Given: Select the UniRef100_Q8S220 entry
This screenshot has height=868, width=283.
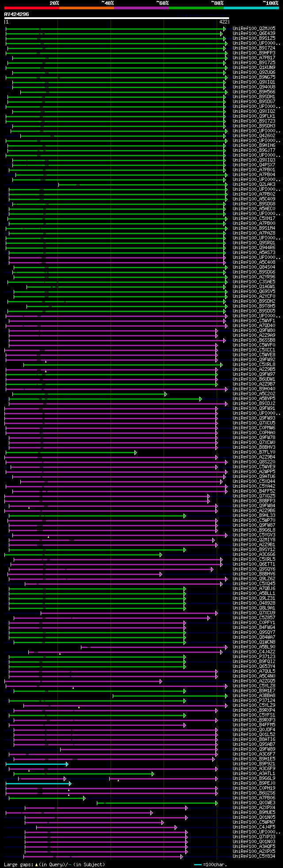Looking at the screenshot, I should [x=254, y=462].
